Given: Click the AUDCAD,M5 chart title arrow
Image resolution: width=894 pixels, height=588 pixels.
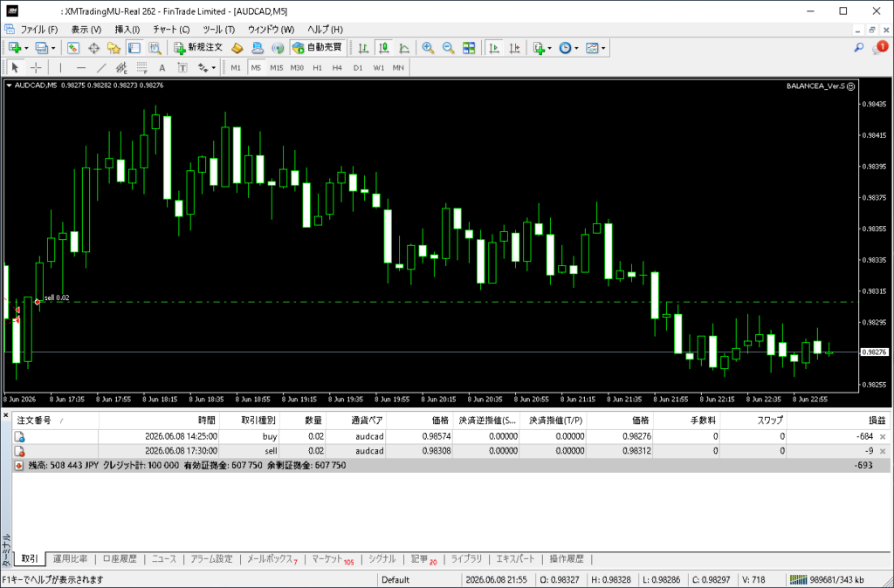Looking at the screenshot, I should tap(9, 85).
